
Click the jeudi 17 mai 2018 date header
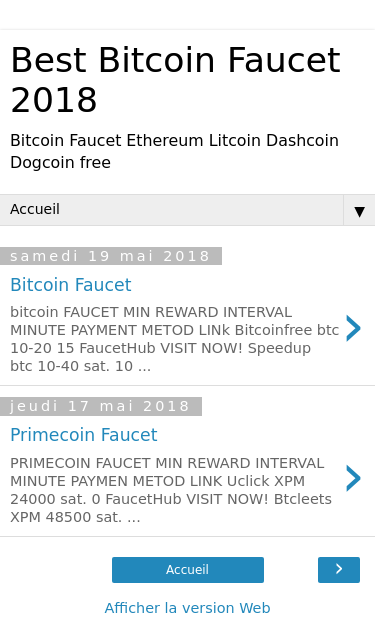click(x=101, y=406)
